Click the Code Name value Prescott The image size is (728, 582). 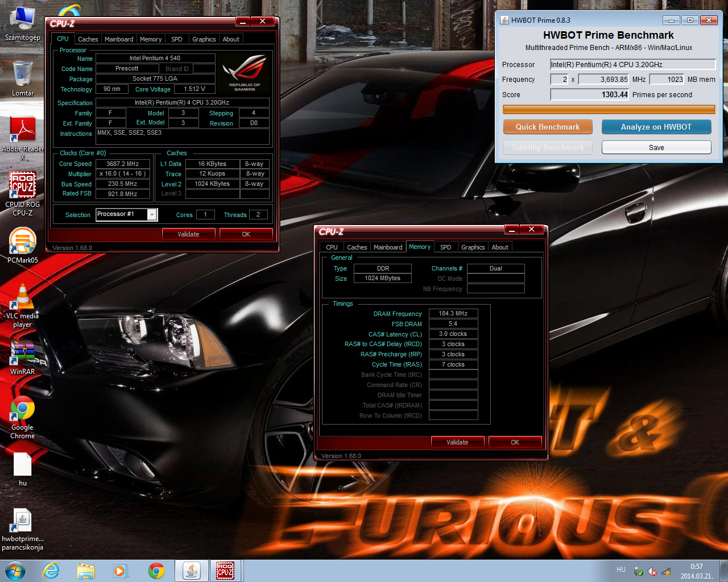127,68
